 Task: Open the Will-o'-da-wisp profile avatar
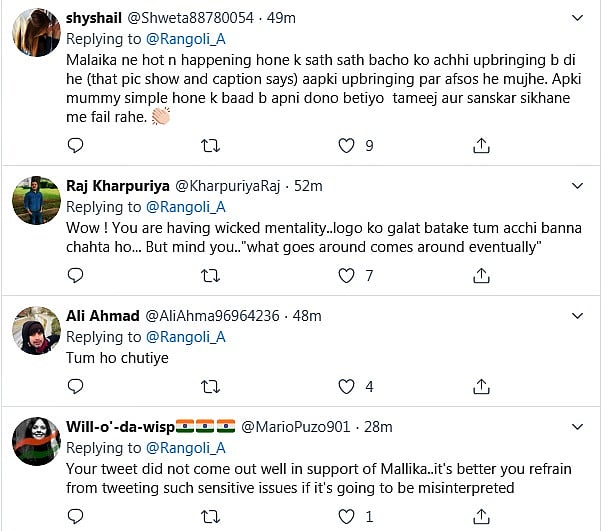(35, 441)
